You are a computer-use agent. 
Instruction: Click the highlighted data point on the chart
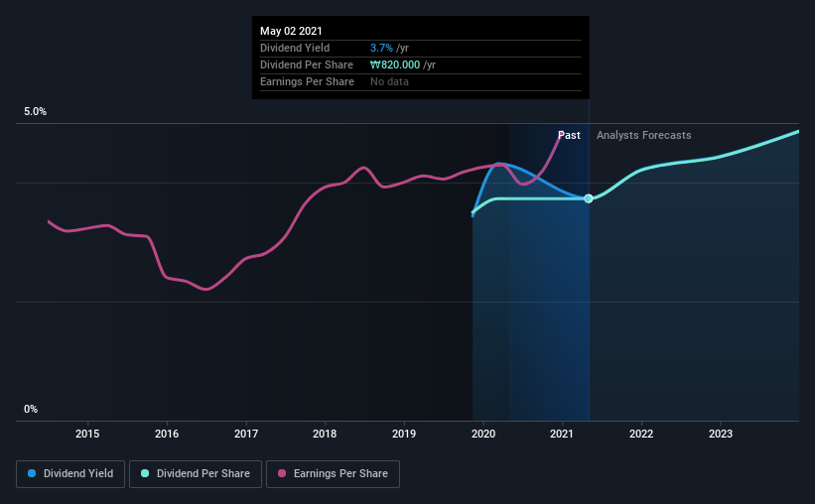[x=589, y=198]
